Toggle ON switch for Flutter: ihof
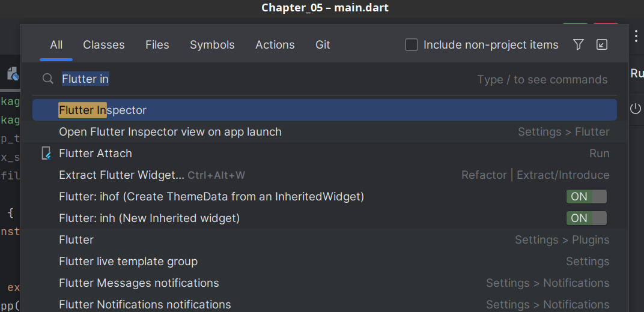The width and height of the screenshot is (644, 312). [586, 196]
